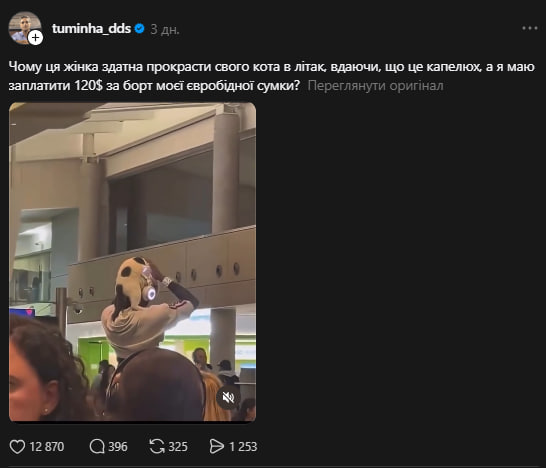
Task: Like the post with the heart icon
Action: coord(17,446)
